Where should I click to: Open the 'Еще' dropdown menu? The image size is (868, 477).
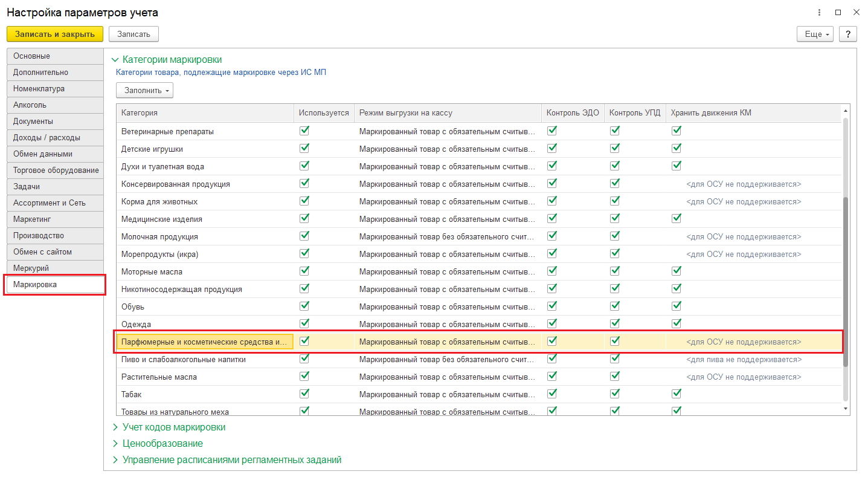[815, 34]
